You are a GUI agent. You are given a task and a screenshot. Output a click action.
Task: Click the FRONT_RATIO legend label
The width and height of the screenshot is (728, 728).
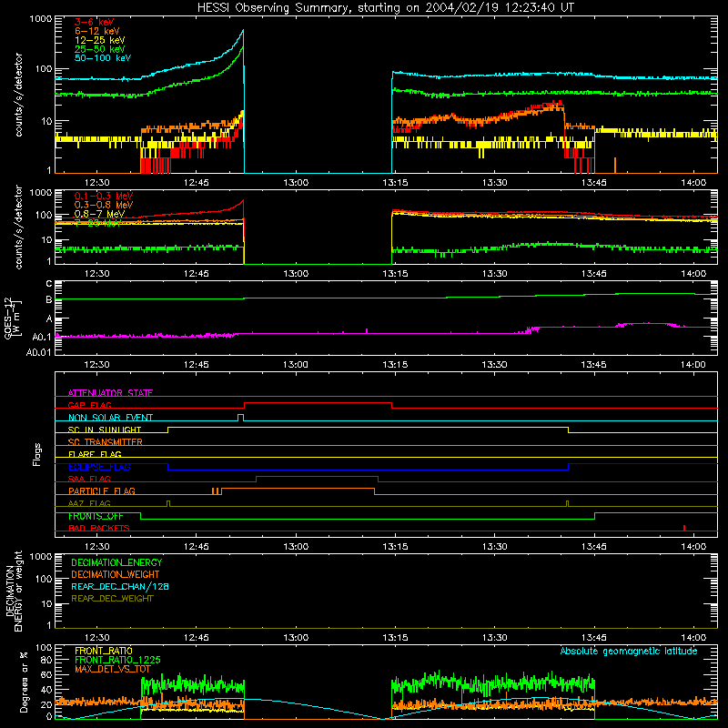click(x=104, y=651)
